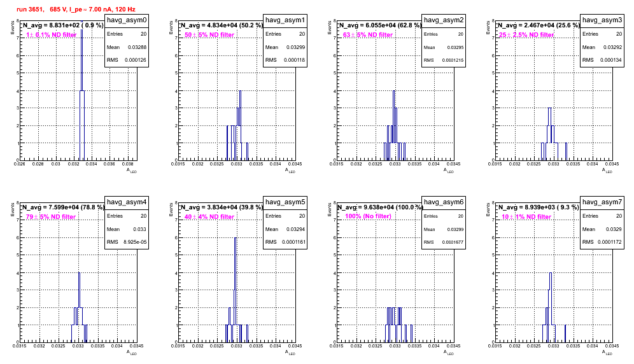
Task: Click the N_avg = 4.834e+04 label
Action: pyautogui.click(x=222, y=25)
